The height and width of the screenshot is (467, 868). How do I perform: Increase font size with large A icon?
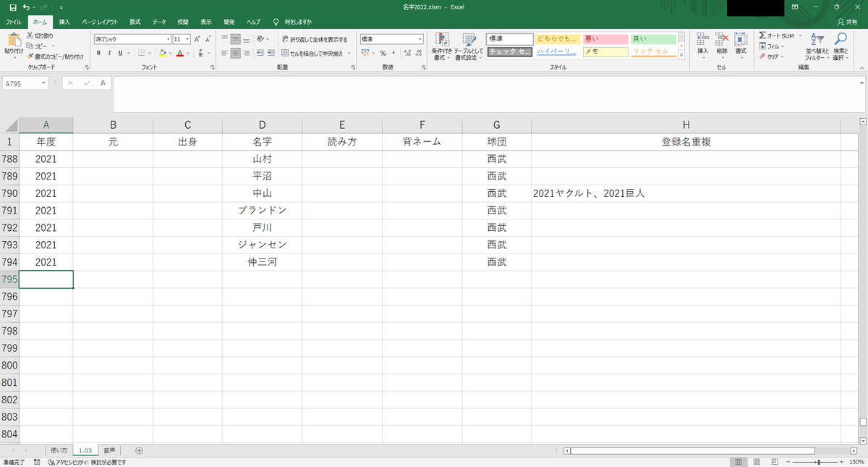198,39
